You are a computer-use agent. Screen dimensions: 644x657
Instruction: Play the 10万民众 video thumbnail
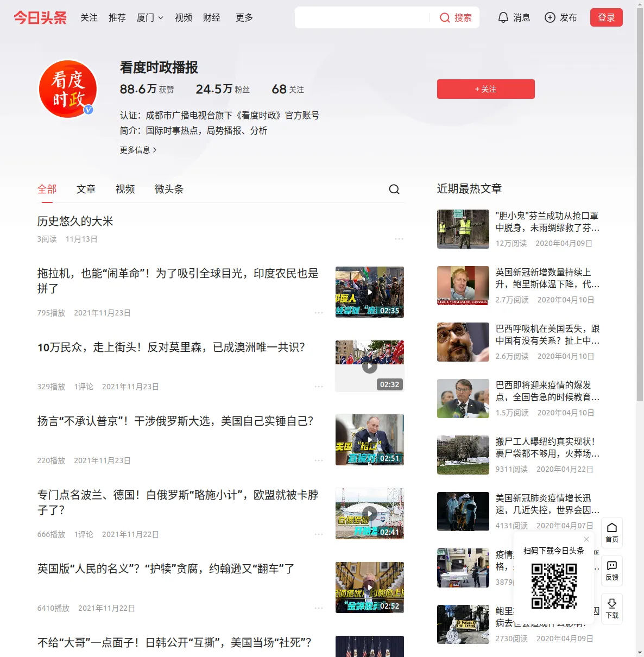click(x=370, y=366)
